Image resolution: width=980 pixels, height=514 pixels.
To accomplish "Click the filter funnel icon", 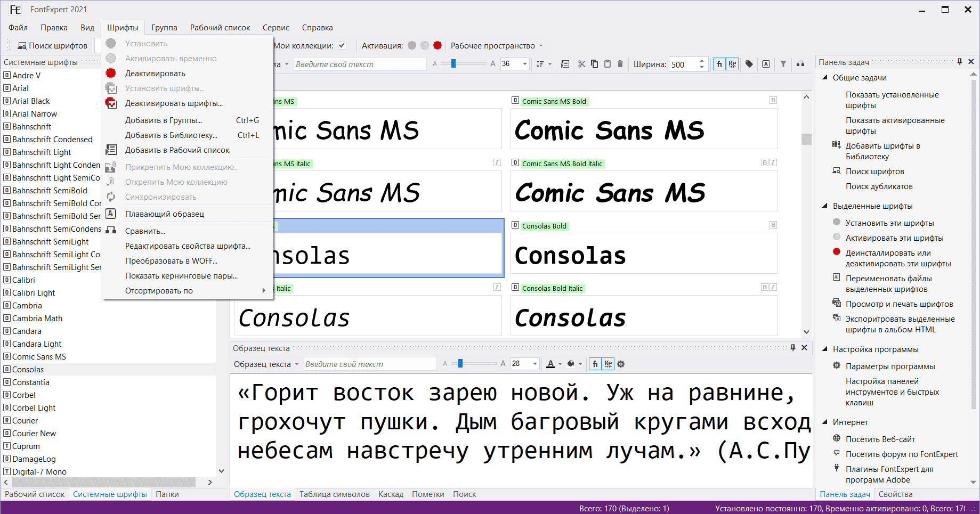I will (783, 64).
